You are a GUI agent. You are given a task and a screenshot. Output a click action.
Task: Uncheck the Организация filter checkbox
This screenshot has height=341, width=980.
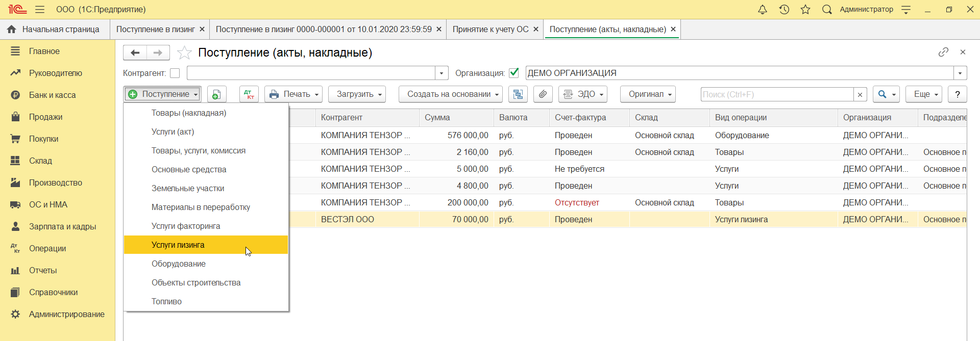514,73
